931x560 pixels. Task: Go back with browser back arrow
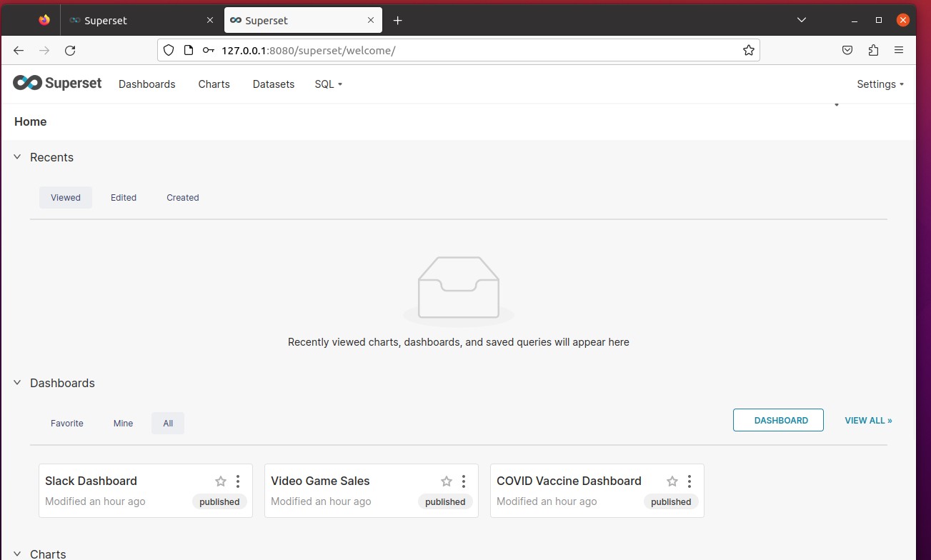(19, 50)
